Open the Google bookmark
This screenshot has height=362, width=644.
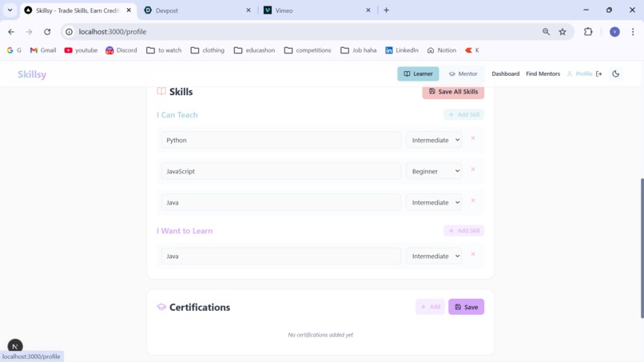coord(14,50)
